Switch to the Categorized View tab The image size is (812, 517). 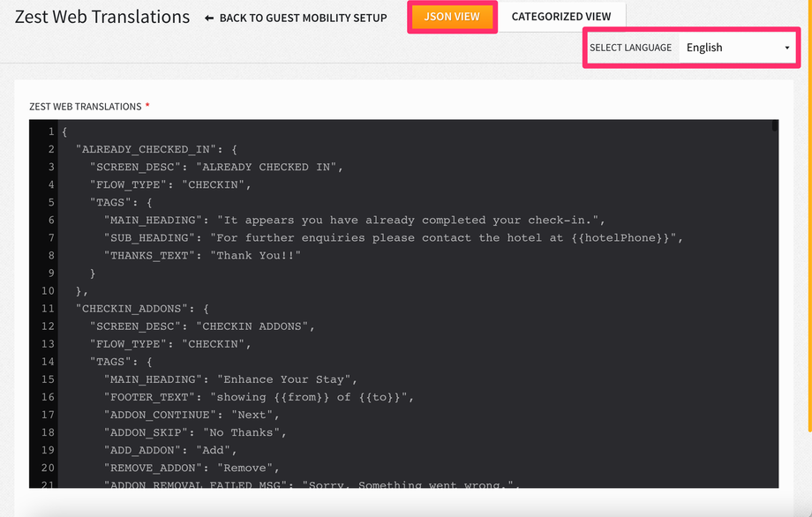point(561,17)
